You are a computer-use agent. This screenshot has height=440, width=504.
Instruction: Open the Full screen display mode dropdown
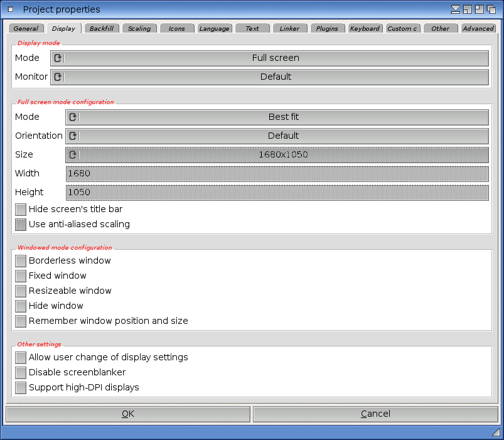pos(276,58)
